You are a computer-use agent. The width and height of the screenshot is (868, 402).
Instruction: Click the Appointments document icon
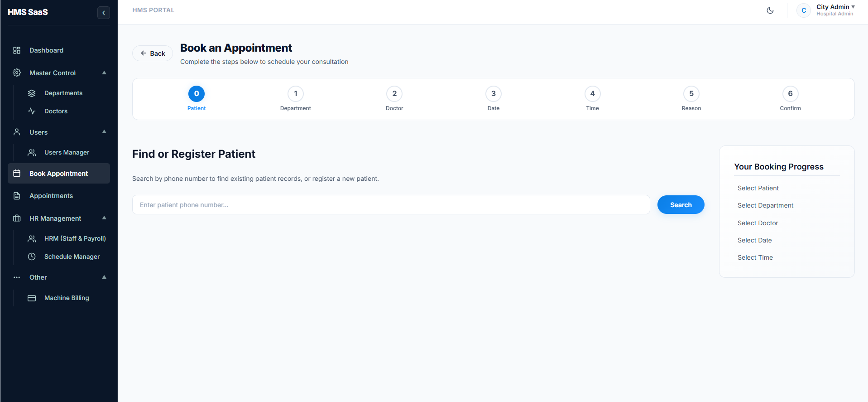[x=17, y=196]
